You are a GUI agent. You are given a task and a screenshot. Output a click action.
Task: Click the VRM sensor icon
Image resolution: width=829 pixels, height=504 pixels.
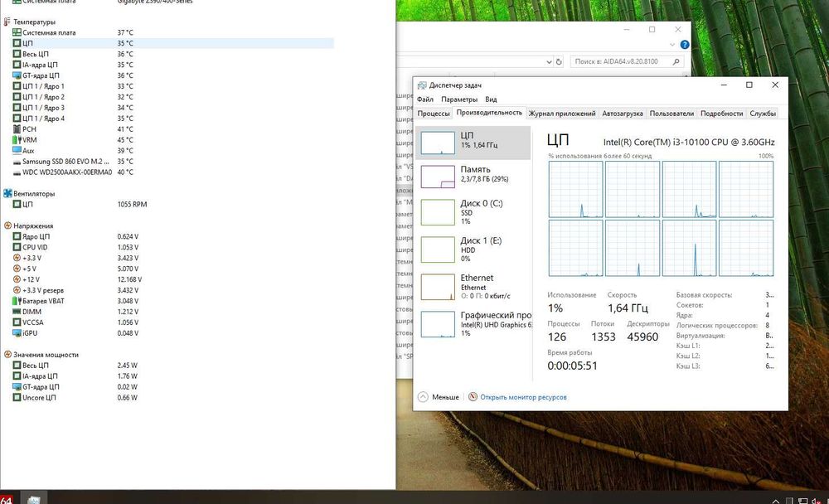(x=17, y=139)
